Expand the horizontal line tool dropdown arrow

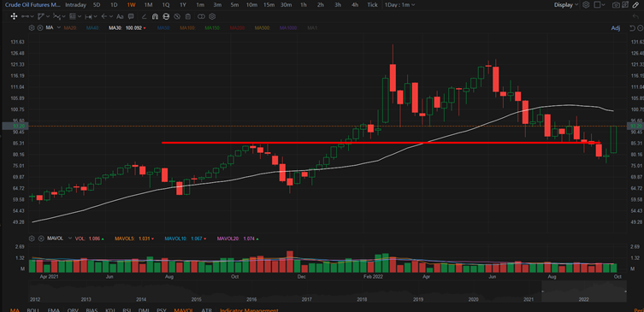point(32,16)
